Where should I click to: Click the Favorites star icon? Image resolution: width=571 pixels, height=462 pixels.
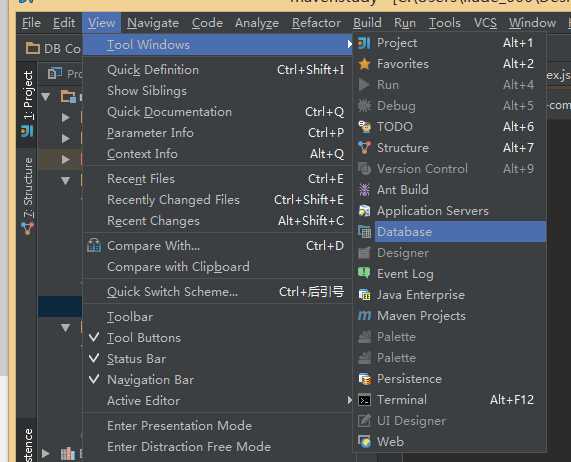click(x=364, y=64)
